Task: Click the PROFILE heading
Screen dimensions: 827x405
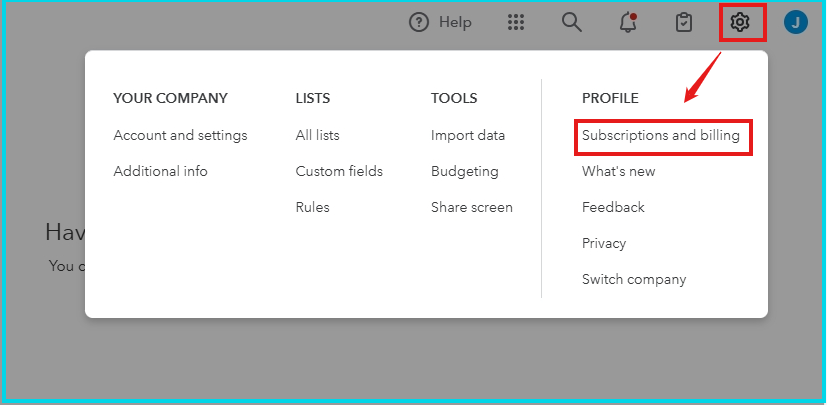Action: [610, 98]
